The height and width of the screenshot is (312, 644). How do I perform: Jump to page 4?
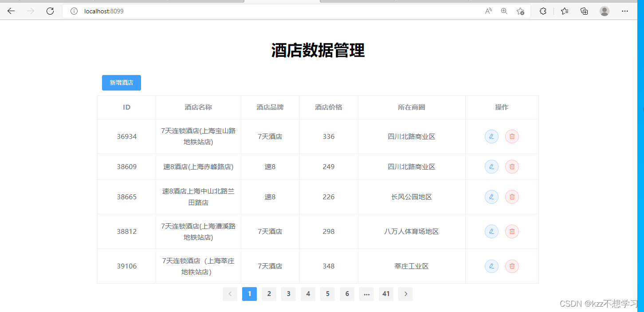coord(308,294)
